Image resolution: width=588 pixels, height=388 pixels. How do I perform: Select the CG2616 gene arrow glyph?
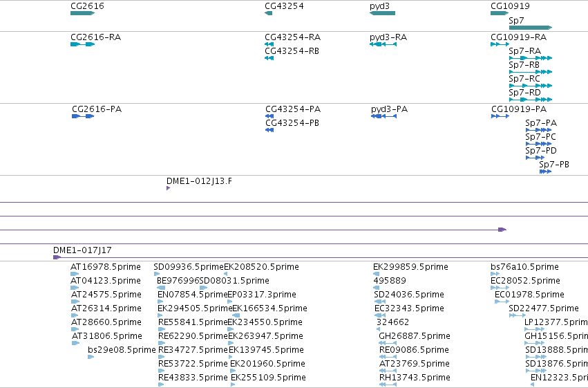pyautogui.click(x=82, y=13)
